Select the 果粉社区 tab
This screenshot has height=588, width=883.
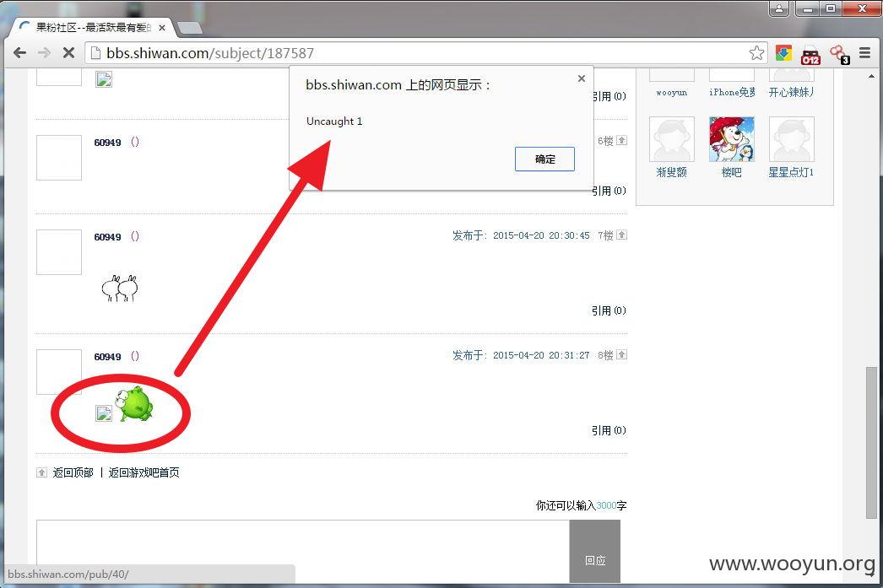[x=93, y=27]
